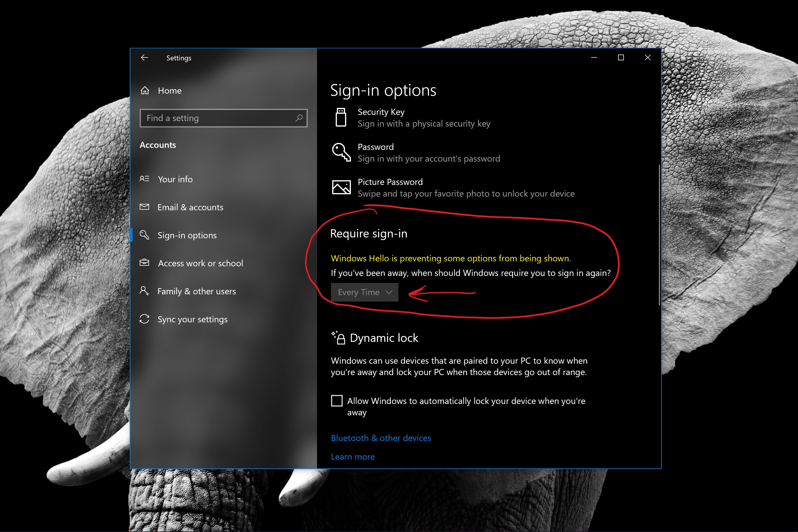
Task: Open the Every Time dropdown
Action: (364, 292)
